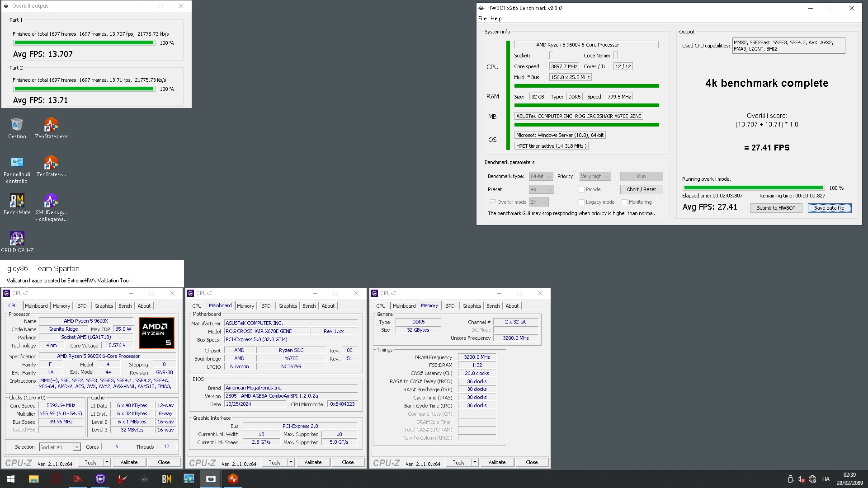Click the processor name field in HWBOT
This screenshot has width=868, height=488.
point(586,45)
